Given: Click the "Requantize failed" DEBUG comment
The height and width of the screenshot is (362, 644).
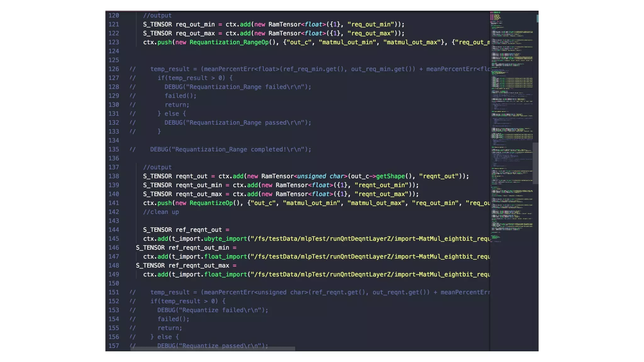Looking at the screenshot, I should (213, 310).
